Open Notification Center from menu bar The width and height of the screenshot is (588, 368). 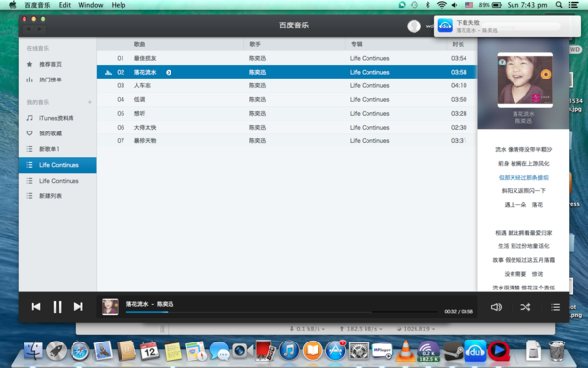[573, 5]
